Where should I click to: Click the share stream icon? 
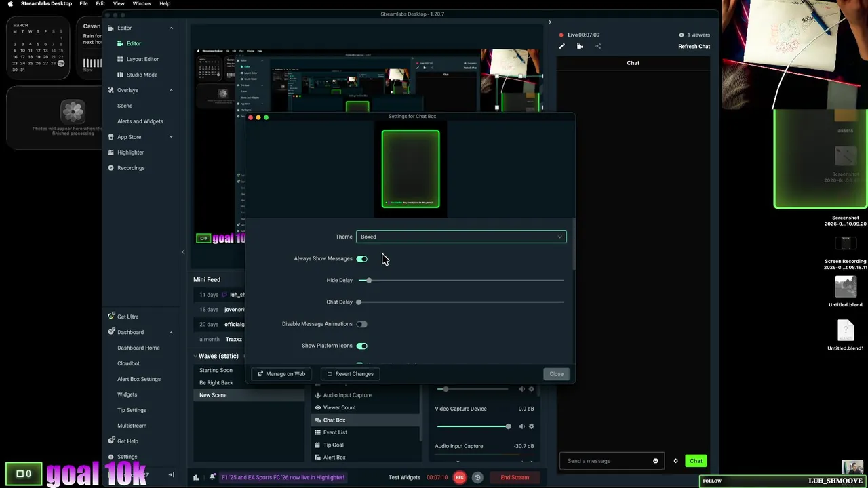[598, 46]
